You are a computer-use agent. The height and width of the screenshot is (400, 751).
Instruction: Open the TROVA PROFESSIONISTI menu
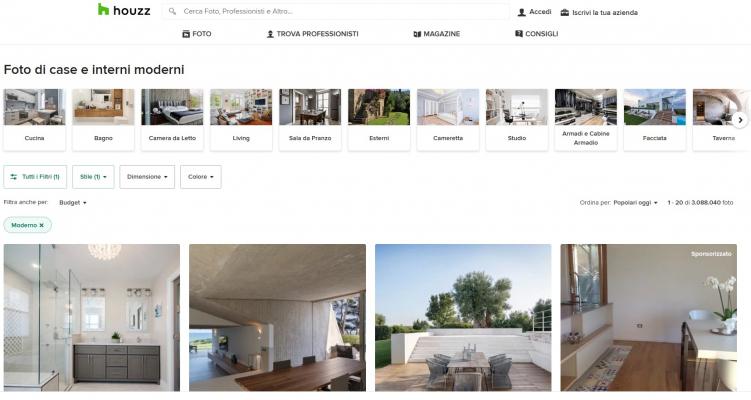tap(312, 34)
